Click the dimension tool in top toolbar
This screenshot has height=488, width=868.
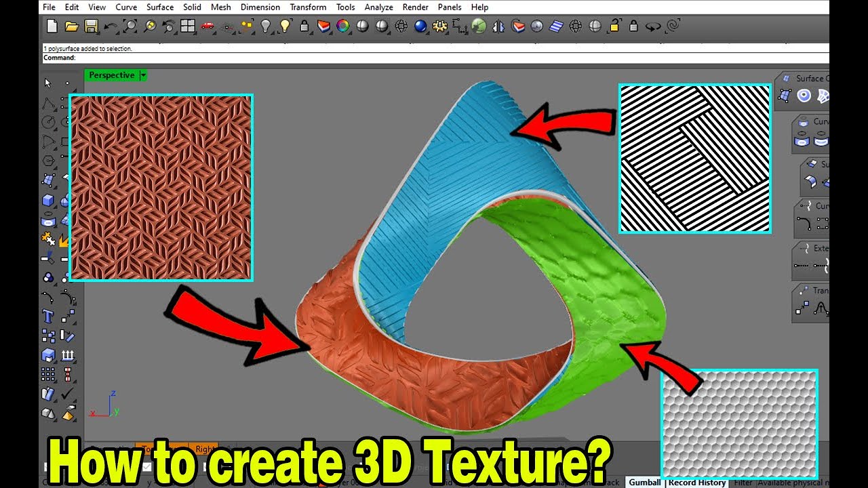[x=460, y=26]
